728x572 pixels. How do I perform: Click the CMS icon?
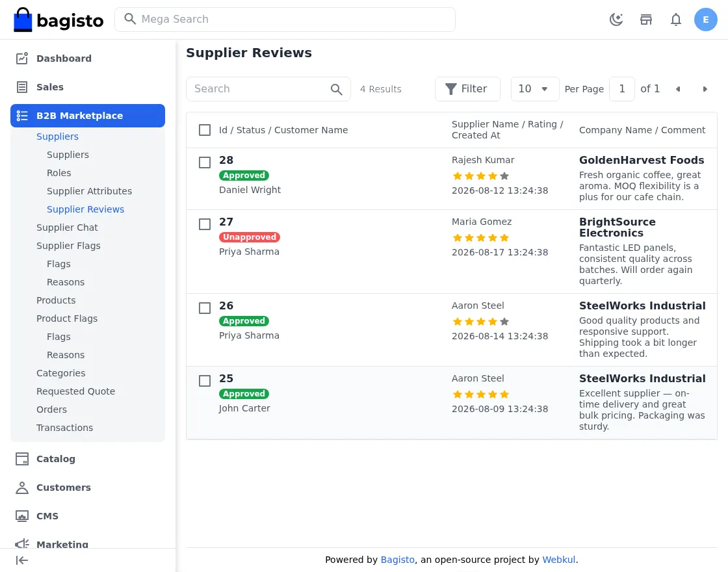click(x=22, y=516)
